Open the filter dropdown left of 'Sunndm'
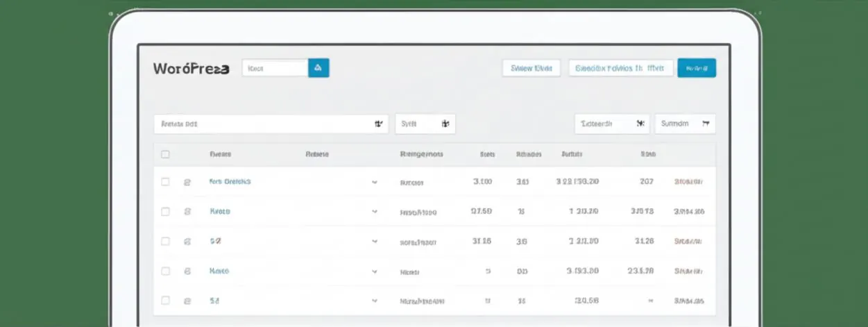 [612, 124]
